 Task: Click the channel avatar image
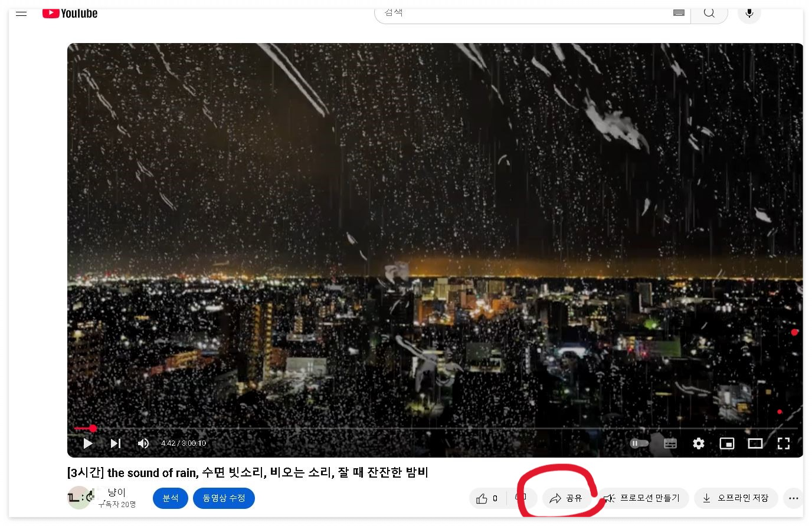point(79,498)
